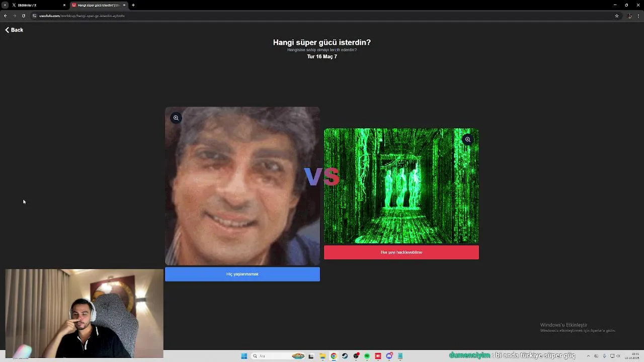Choose the blue 'Hiç yaşlanmamak' button

coord(243,274)
